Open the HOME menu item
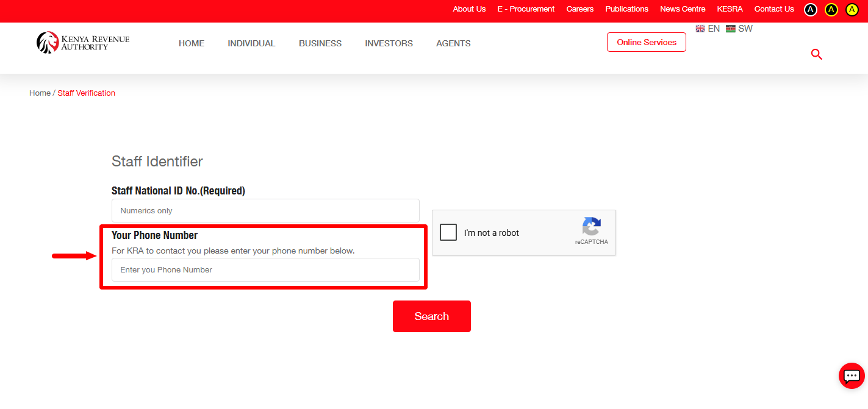 coord(192,43)
